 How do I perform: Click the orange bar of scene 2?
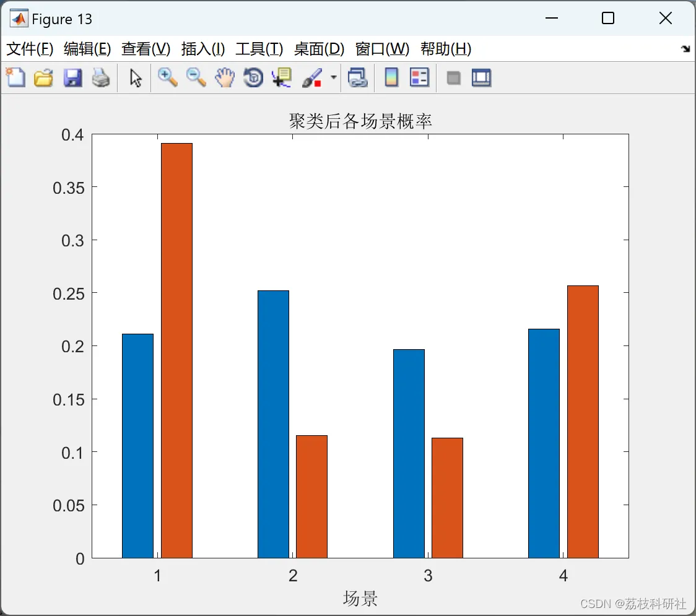(311, 497)
